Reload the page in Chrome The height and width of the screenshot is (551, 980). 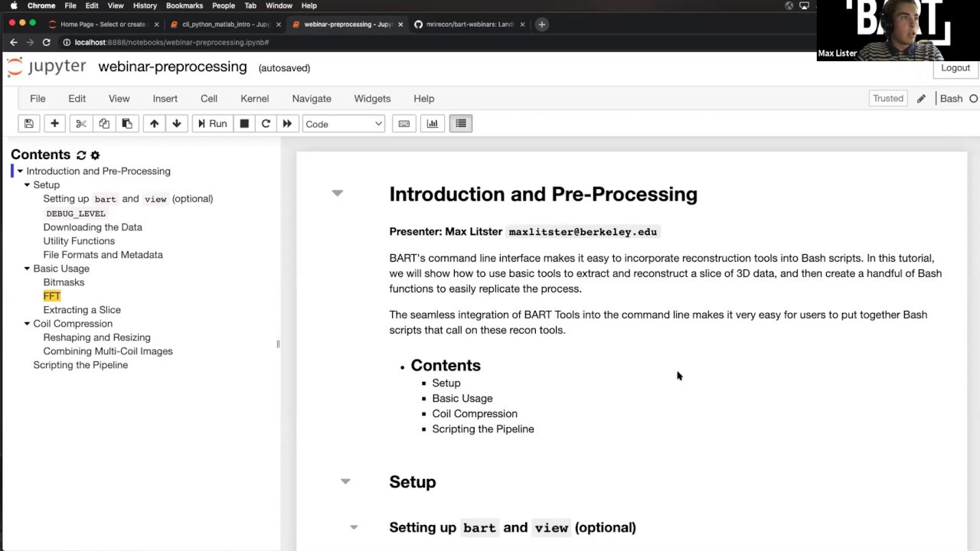point(47,43)
